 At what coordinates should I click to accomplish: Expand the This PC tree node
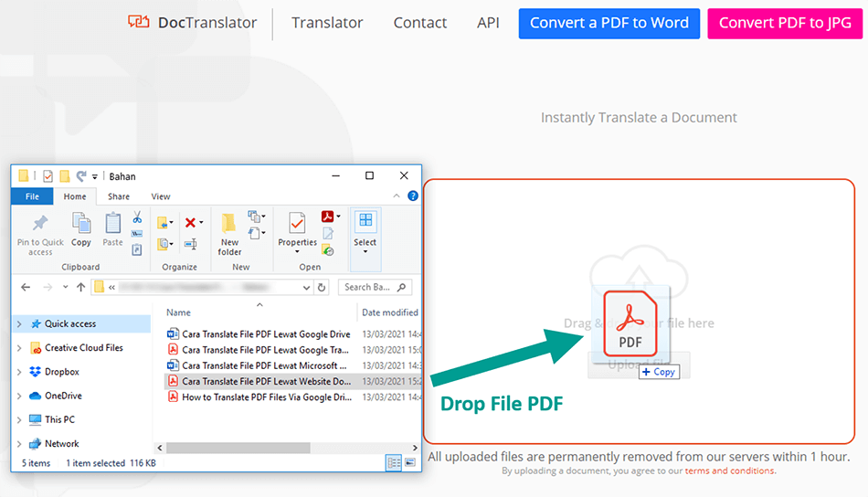click(x=19, y=420)
